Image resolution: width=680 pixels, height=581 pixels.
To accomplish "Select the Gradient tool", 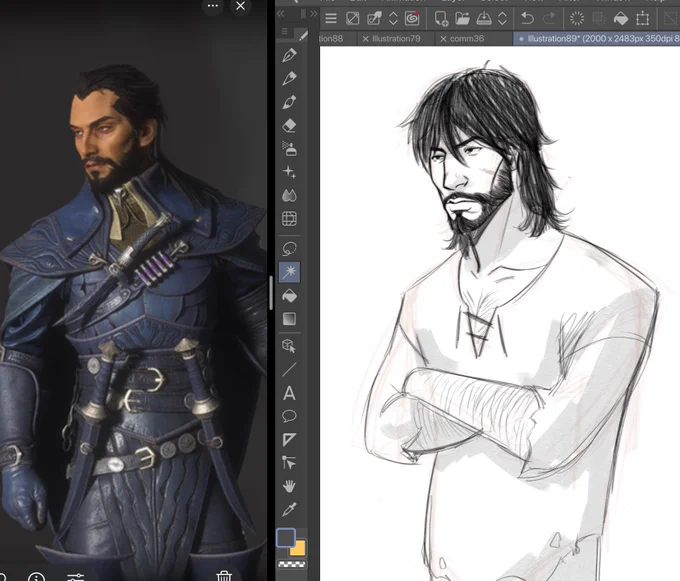I will click(289, 319).
